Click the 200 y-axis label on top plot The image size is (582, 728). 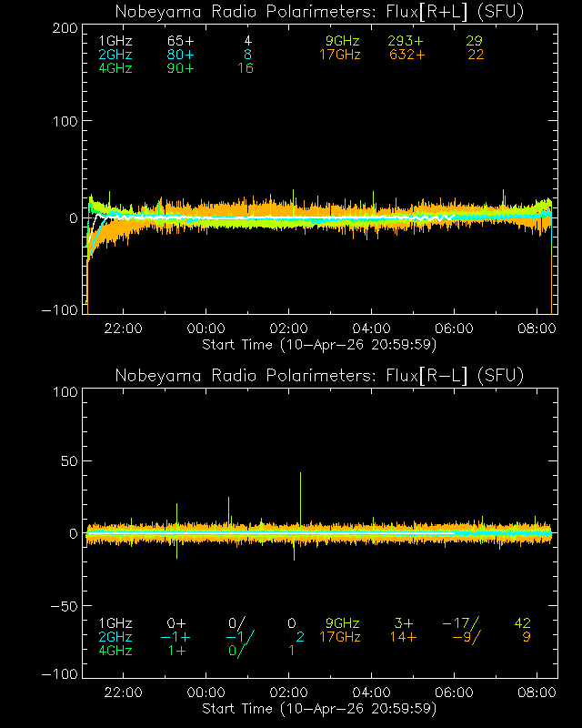(x=64, y=28)
